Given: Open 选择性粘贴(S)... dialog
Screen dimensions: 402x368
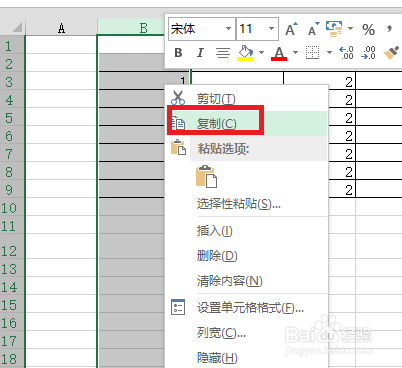Looking at the screenshot, I should pos(247,203).
